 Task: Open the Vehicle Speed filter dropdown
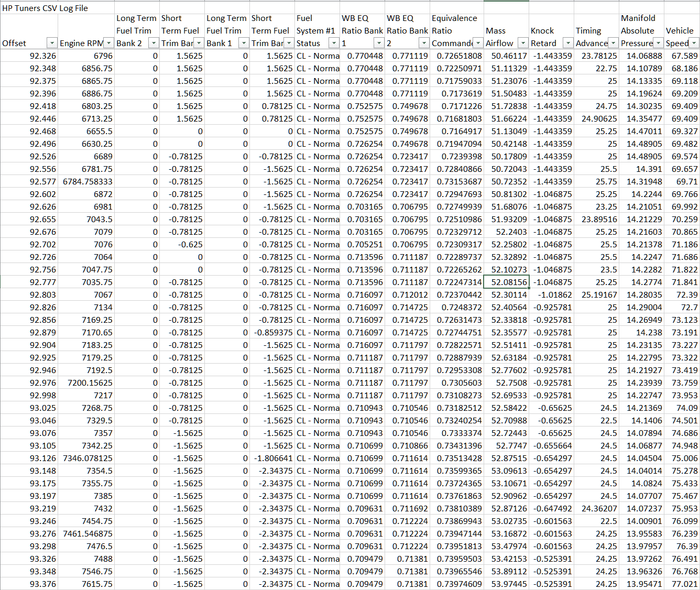694,43
